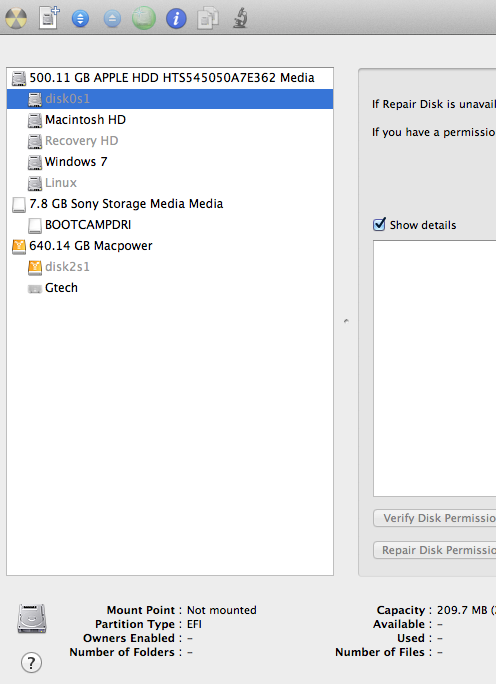
Task: Select the 7.8 GB Sony Storage Media disk
Action: pyautogui.click(x=170, y=204)
